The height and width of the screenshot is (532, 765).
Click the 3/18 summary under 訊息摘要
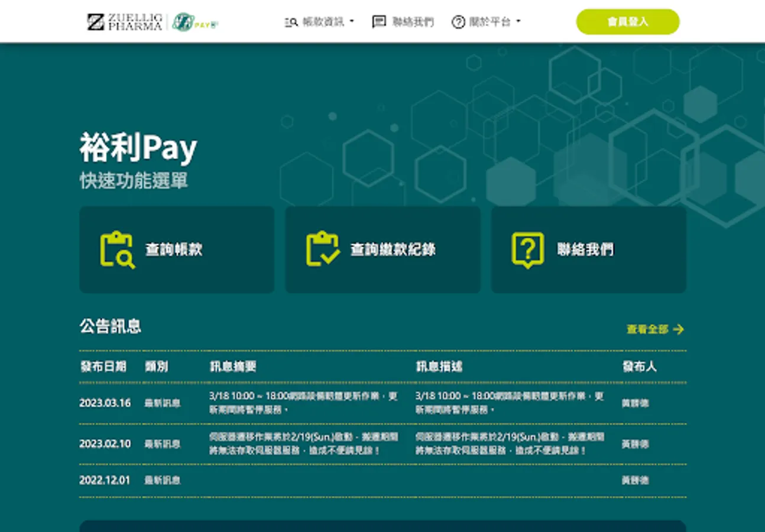tap(304, 403)
